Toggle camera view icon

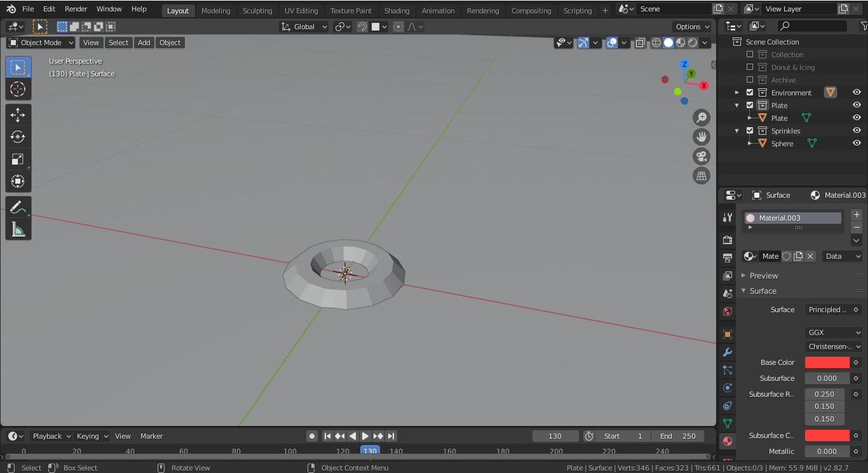pos(702,156)
